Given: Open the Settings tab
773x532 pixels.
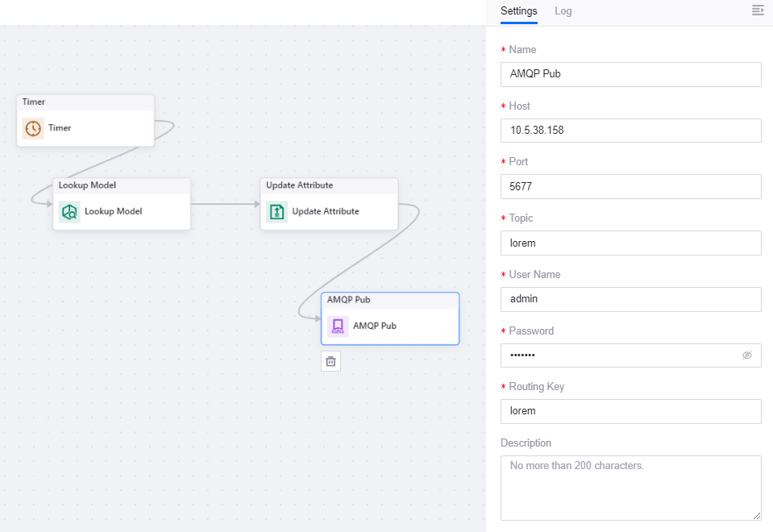Looking at the screenshot, I should 518,11.
